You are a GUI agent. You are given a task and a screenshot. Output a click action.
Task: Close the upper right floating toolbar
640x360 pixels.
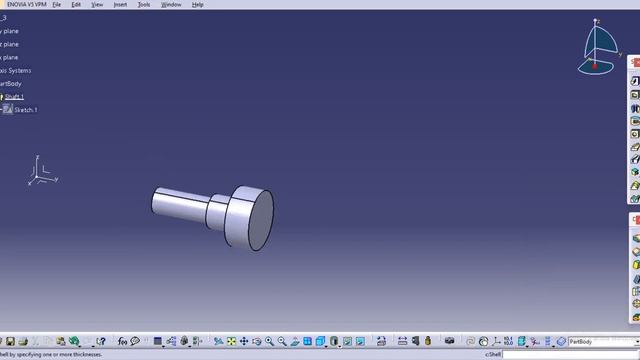pos(636,62)
